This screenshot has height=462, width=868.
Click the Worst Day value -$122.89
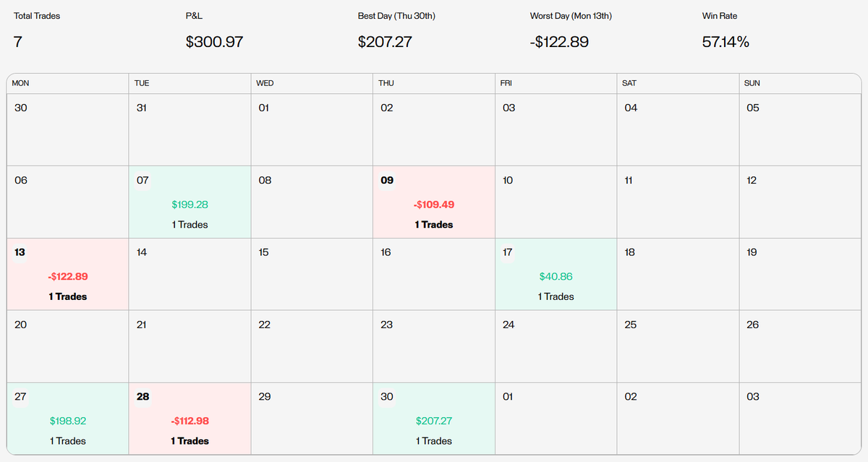coord(559,42)
